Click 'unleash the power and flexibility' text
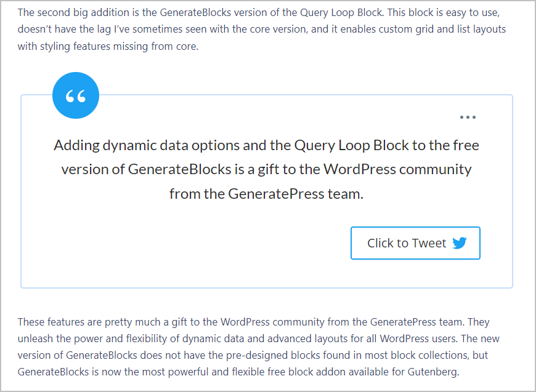 click(91, 338)
